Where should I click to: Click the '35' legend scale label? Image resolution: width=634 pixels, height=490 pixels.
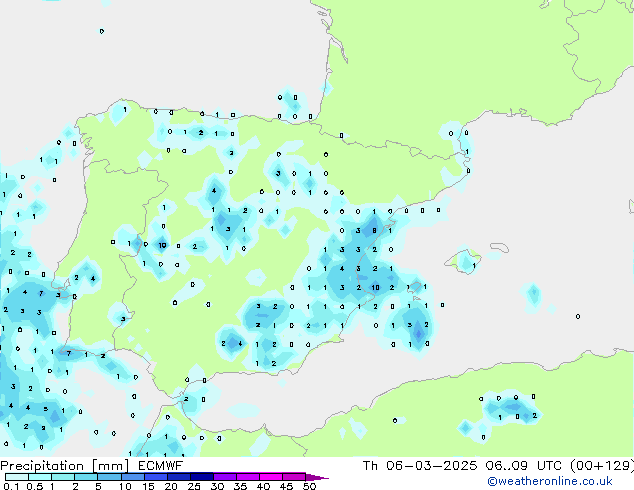coord(240,486)
